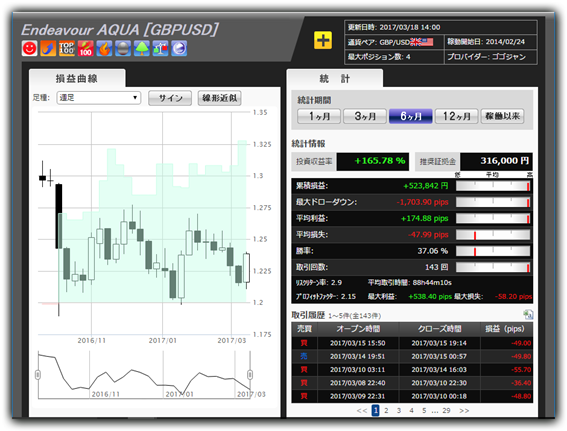567x431 pixels.
Task: Click the left range slider handle
Action: click(x=38, y=375)
